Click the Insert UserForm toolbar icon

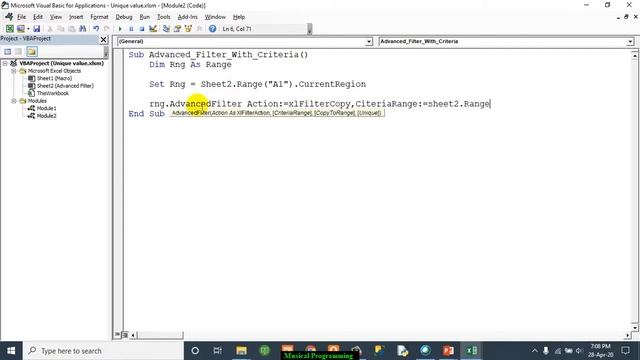point(20,29)
